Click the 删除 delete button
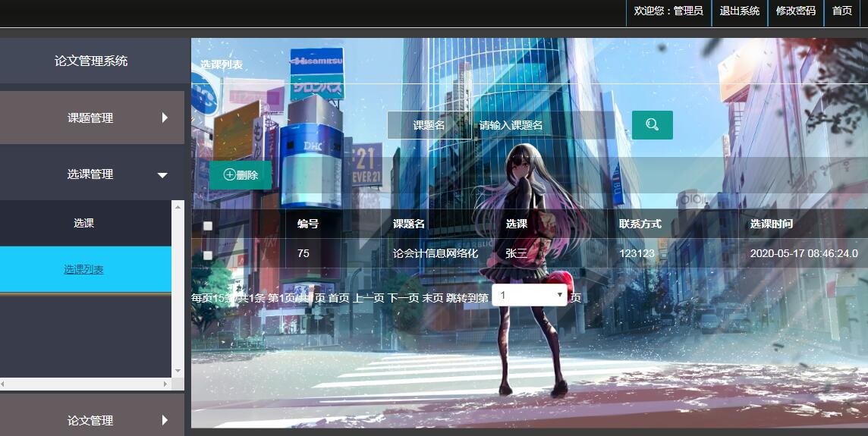 coord(241,175)
